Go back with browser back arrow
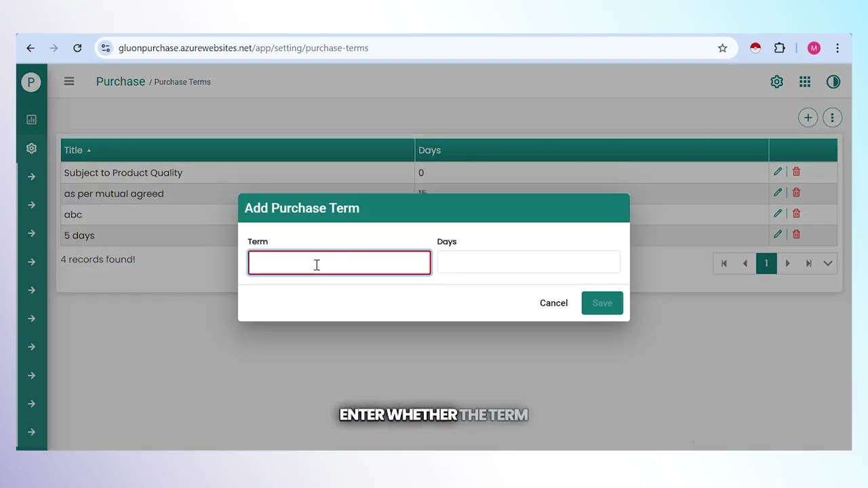Screen dimensions: 868x488 tap(31, 48)
